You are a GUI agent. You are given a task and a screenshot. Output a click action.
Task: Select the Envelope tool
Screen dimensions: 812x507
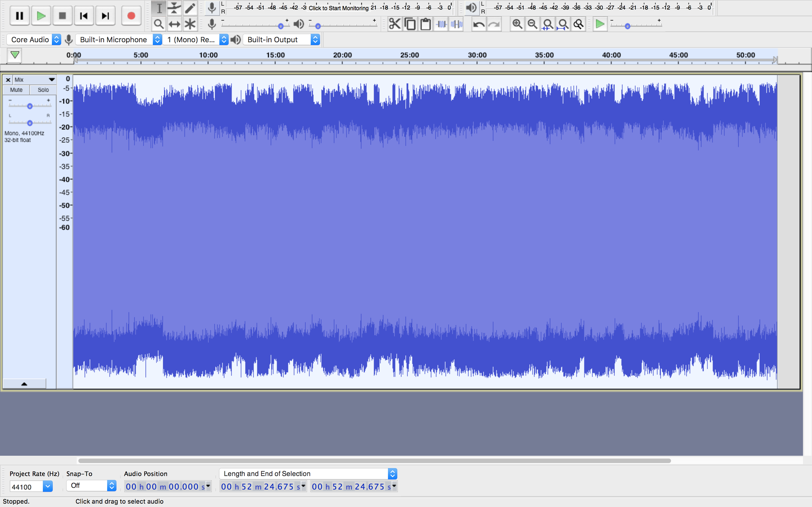point(174,8)
